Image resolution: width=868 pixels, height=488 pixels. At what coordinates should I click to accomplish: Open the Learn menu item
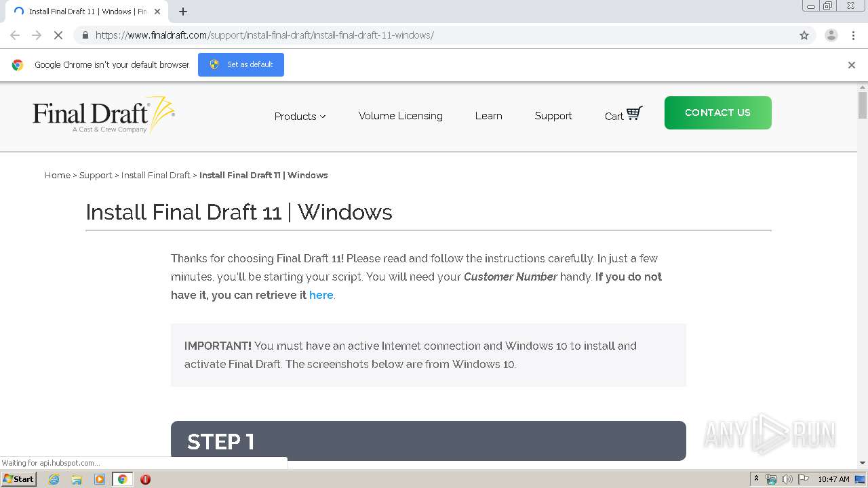[x=488, y=116]
